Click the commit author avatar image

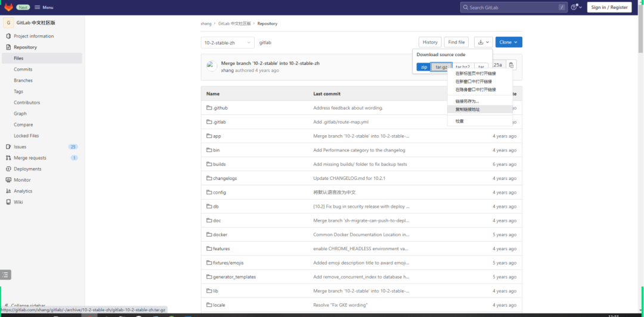point(212,66)
